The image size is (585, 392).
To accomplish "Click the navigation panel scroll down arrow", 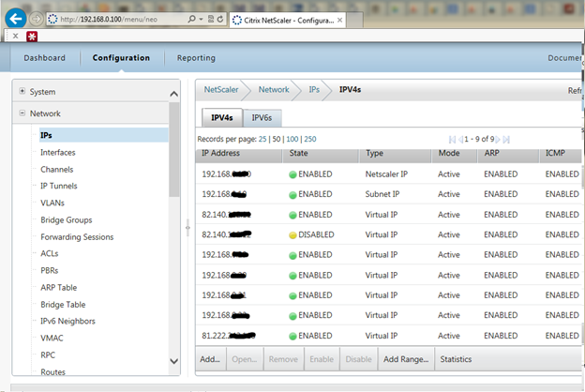I will pos(173,361).
